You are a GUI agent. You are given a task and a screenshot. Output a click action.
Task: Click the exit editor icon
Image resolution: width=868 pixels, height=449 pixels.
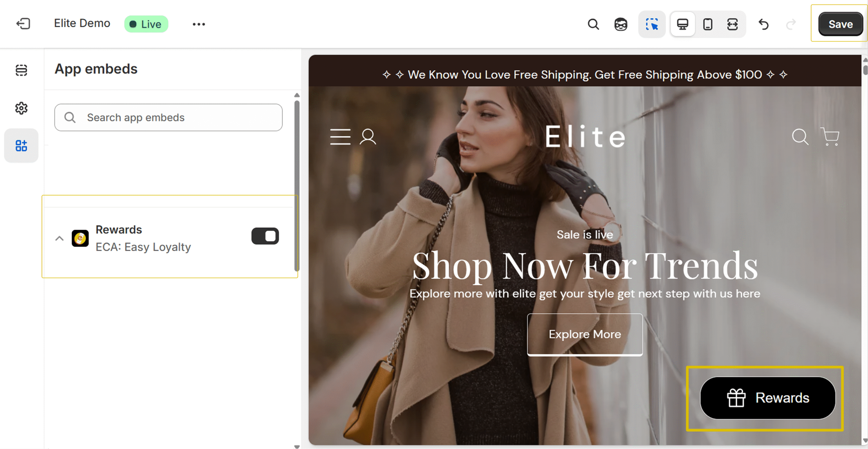tap(23, 24)
